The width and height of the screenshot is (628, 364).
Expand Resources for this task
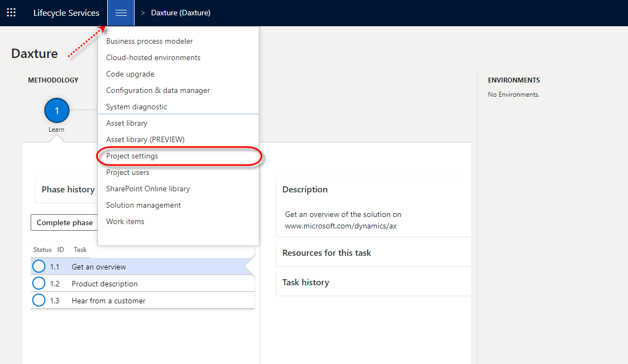[327, 253]
